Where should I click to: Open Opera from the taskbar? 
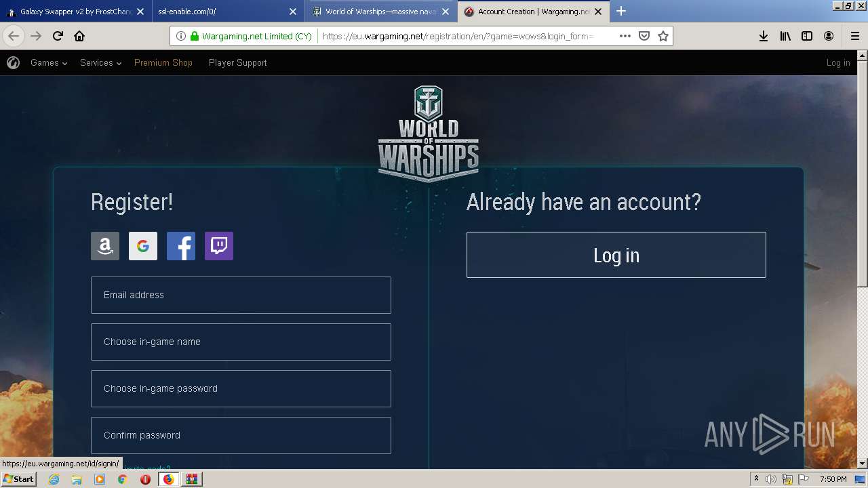pyautogui.click(x=145, y=479)
